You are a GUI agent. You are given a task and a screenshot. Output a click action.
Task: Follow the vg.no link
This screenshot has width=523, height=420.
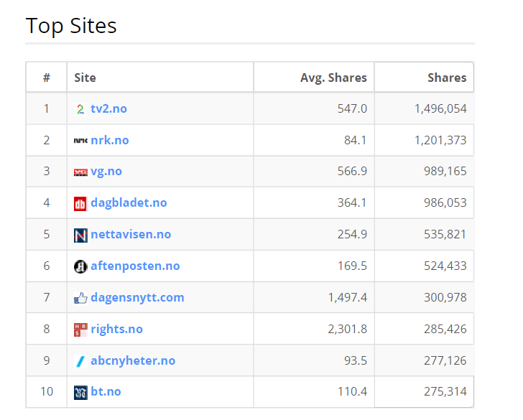(106, 172)
